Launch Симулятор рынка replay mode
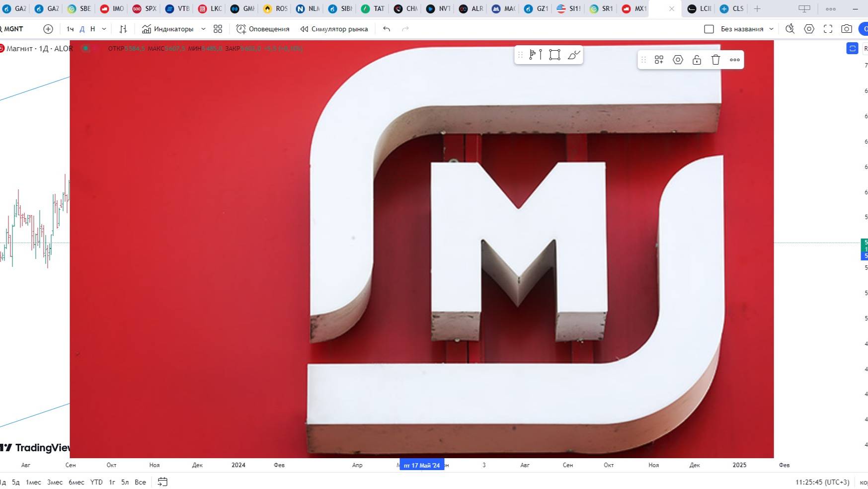 click(334, 29)
